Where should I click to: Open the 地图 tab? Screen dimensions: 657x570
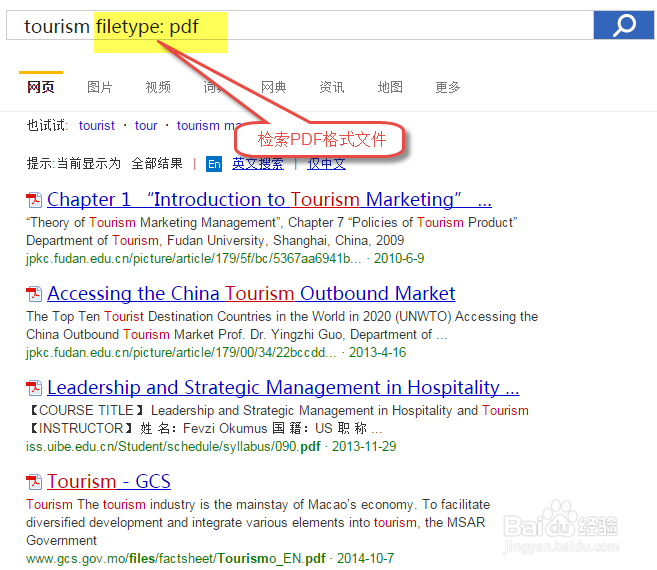pos(390,87)
